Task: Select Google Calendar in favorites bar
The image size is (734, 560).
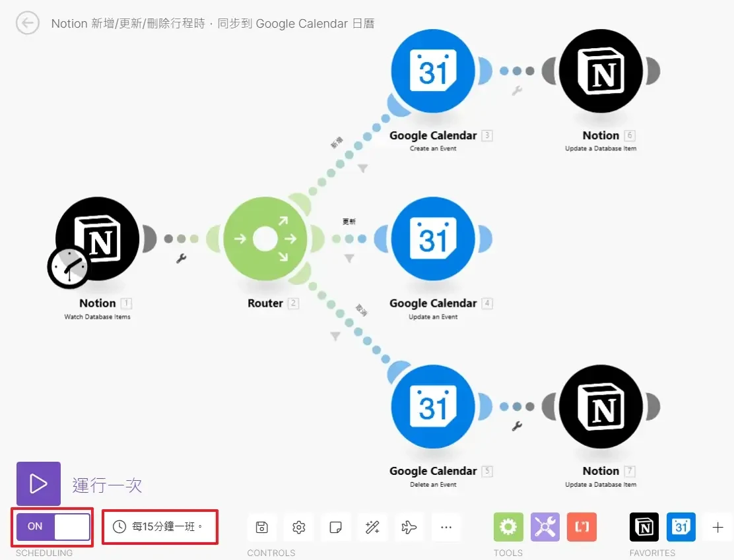Action: pyautogui.click(x=681, y=527)
